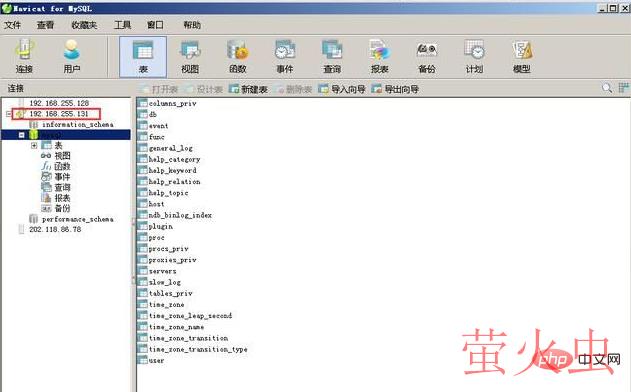Screen dimensions: 631x392
Task: Select the help_relation table
Action: 174,182
